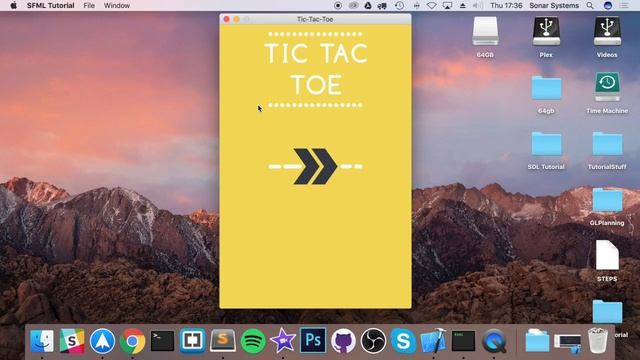Viewport: 640px width, 360px height.
Task: Activate Siri from the menu bar
Action: 608,5
